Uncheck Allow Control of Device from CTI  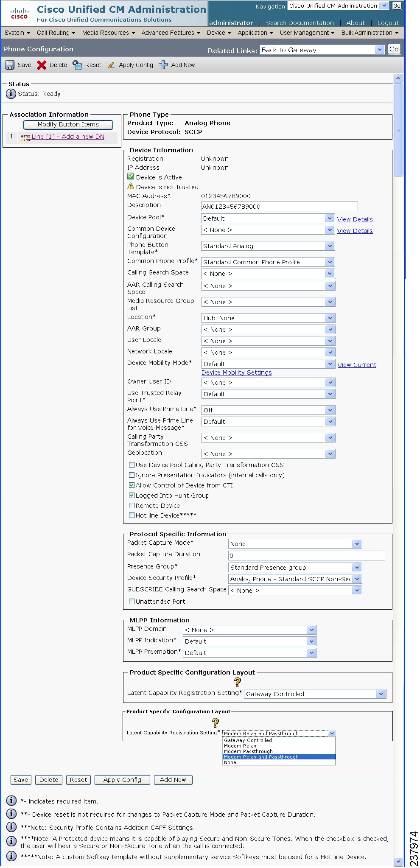(132, 485)
